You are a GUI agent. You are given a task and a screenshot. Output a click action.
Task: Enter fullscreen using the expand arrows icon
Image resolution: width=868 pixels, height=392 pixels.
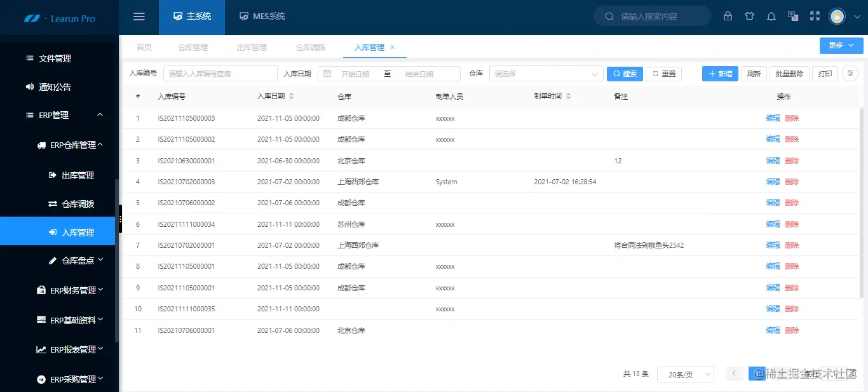(814, 16)
